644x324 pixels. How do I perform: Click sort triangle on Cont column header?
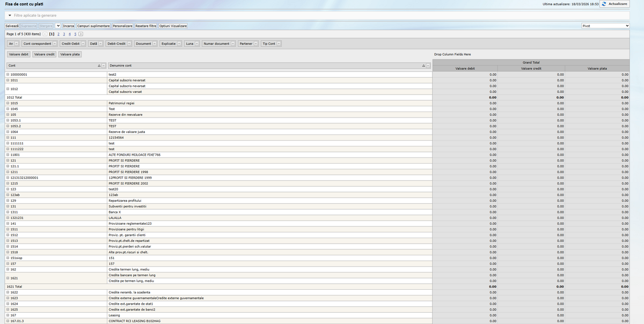[x=99, y=65]
